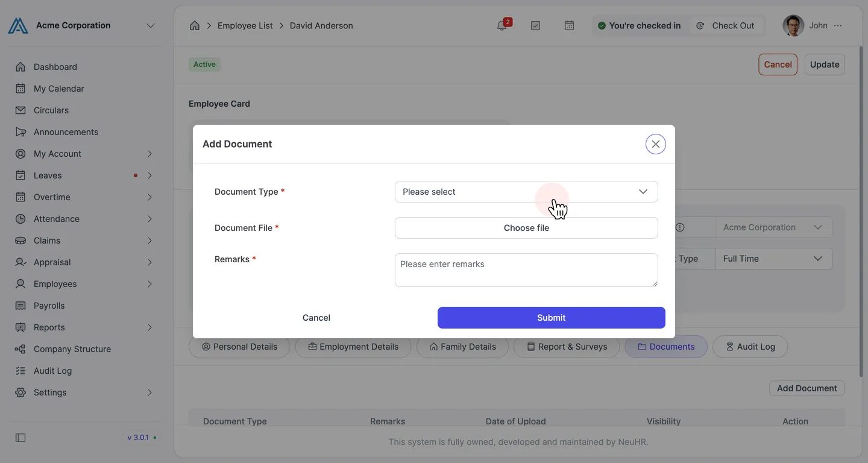
Task: Click Choose file for Document File
Action: coord(526,228)
